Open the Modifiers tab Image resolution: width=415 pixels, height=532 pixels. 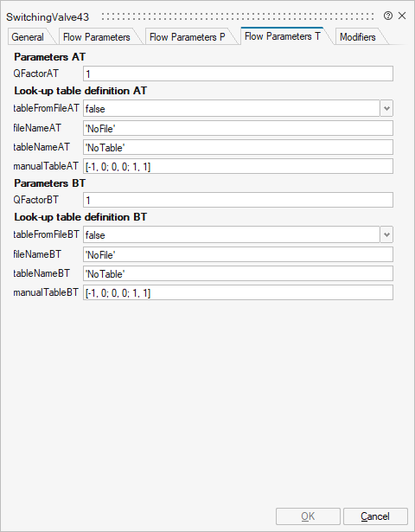[x=358, y=36]
